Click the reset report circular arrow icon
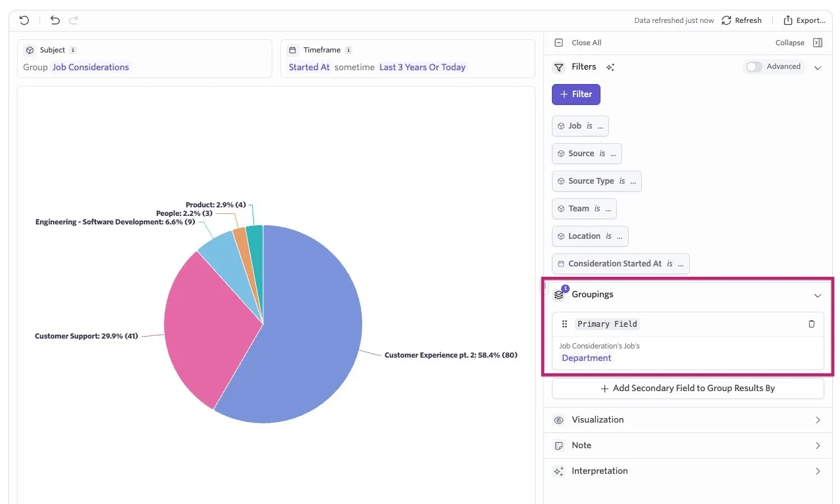 (x=24, y=20)
